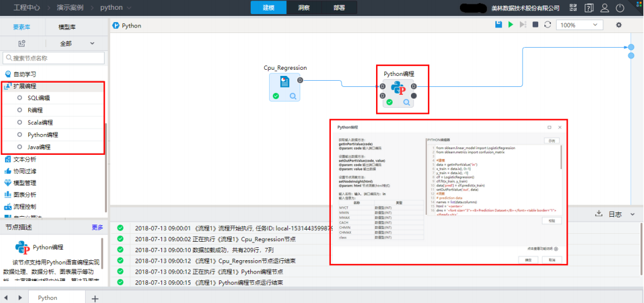
Task: Open the 100% zoom level dropdown
Action: point(579,25)
